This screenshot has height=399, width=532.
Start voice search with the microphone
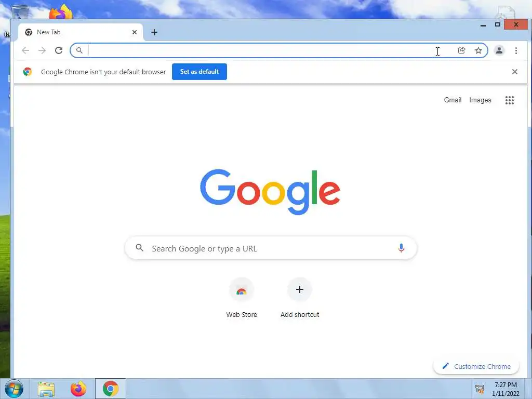(401, 248)
